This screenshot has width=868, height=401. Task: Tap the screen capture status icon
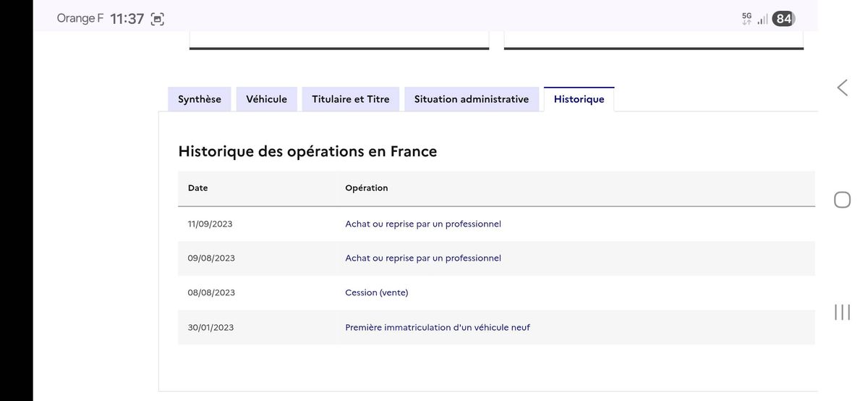click(157, 20)
